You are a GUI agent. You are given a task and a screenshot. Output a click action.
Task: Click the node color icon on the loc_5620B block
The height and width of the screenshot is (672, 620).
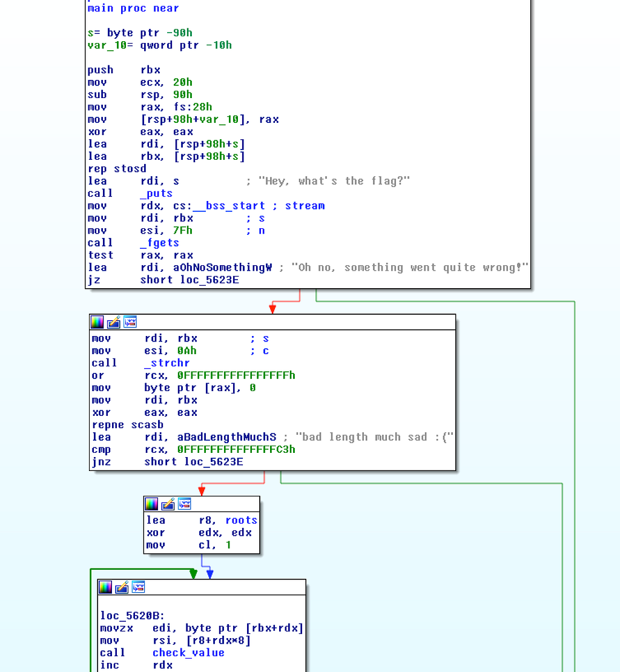coord(105,587)
